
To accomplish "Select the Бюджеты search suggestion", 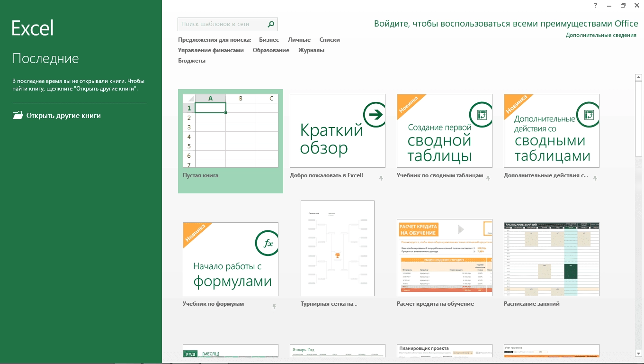I will click(192, 61).
